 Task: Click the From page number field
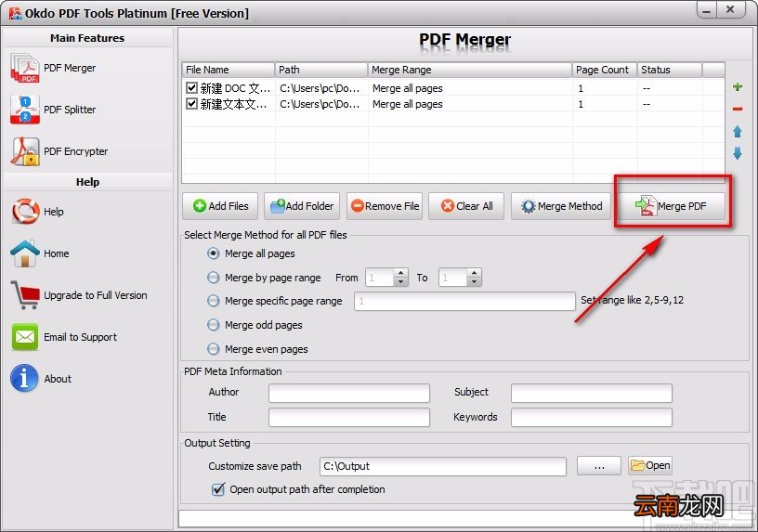380,278
